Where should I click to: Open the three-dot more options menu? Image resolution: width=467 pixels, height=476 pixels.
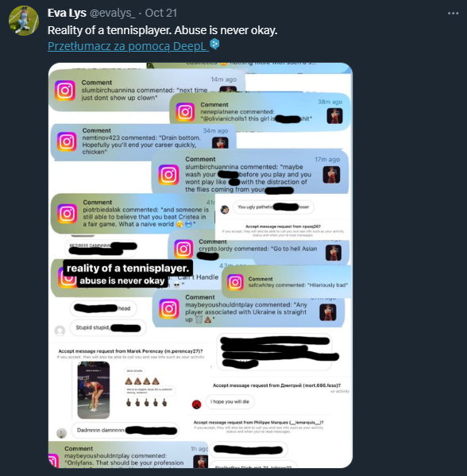453,14
